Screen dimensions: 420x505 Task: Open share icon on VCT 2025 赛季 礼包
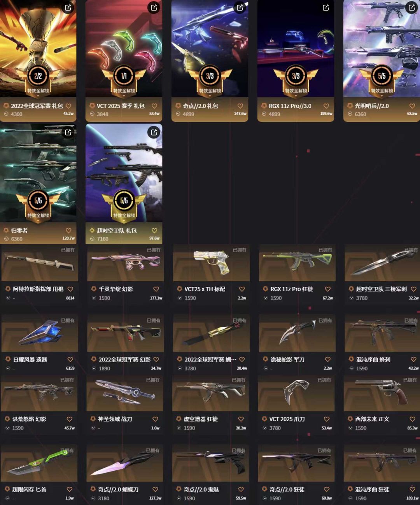tap(154, 8)
